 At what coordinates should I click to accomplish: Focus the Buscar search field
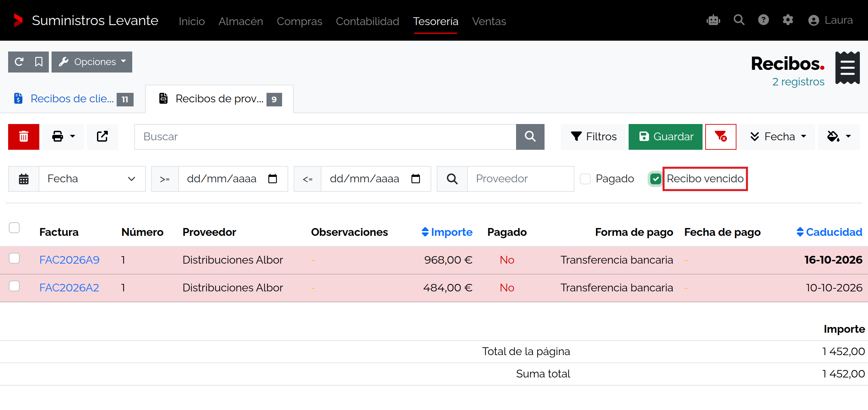pyautogui.click(x=325, y=137)
